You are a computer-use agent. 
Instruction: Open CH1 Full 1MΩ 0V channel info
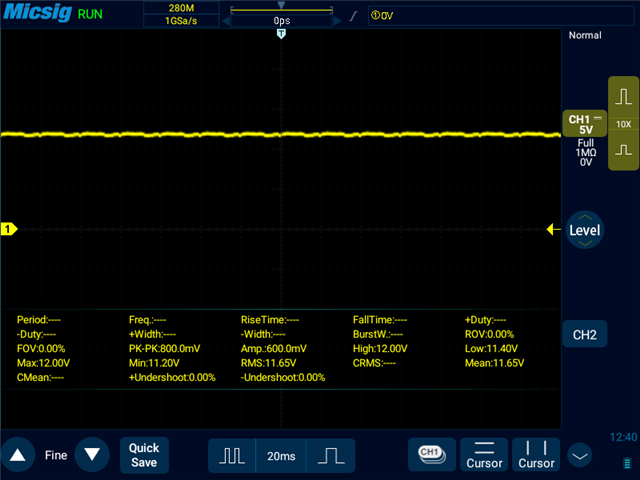tap(585, 153)
